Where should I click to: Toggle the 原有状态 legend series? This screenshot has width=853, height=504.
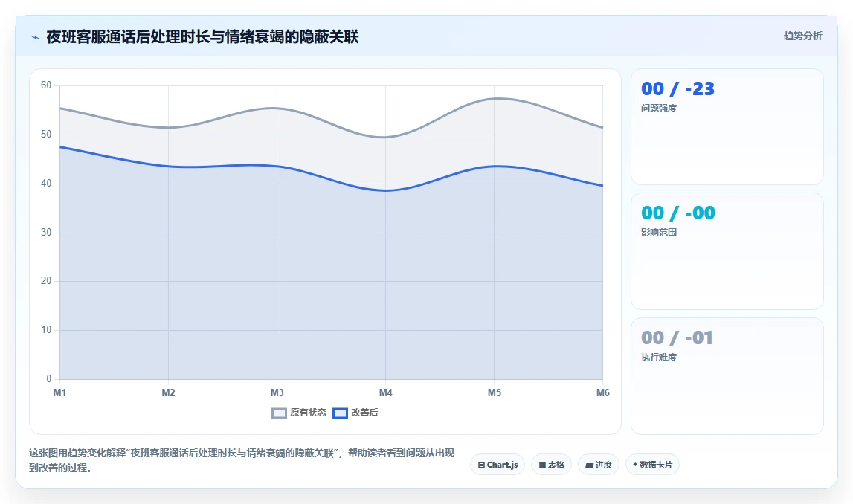[x=299, y=413]
